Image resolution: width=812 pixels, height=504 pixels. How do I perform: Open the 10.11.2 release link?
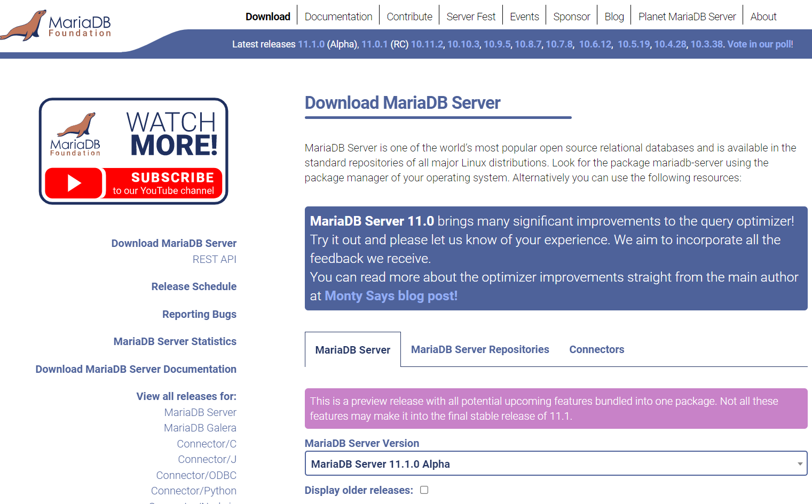427,44
